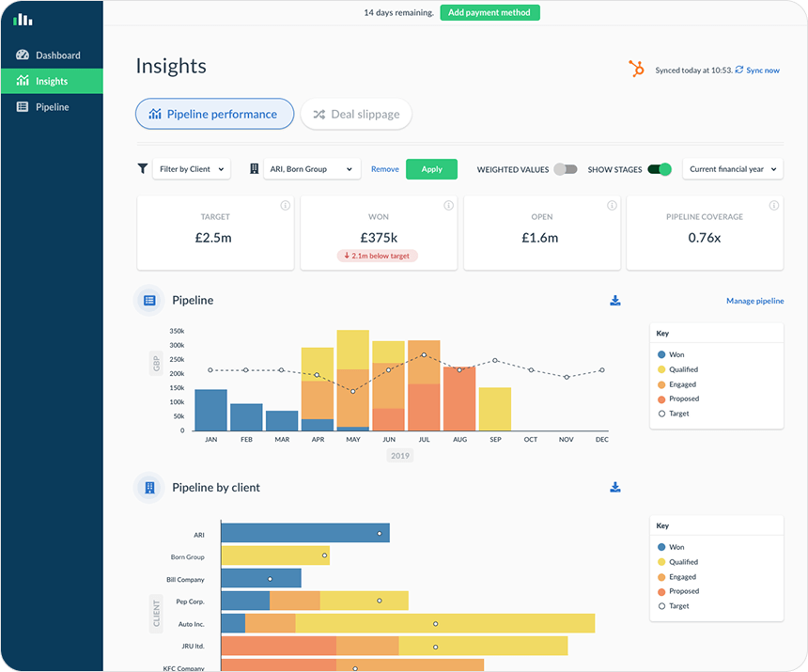Screen dimensions: 808x672
Task: Download the Pipeline by client chart
Action: click(615, 488)
